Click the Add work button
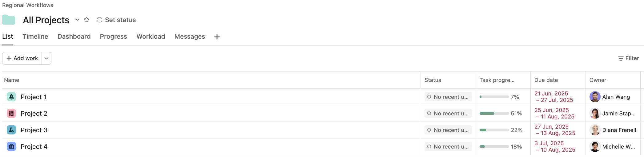644x159 pixels. coord(22,58)
